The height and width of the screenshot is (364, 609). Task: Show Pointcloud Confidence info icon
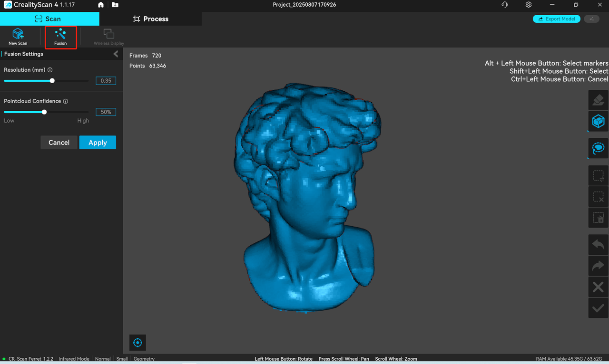point(66,101)
